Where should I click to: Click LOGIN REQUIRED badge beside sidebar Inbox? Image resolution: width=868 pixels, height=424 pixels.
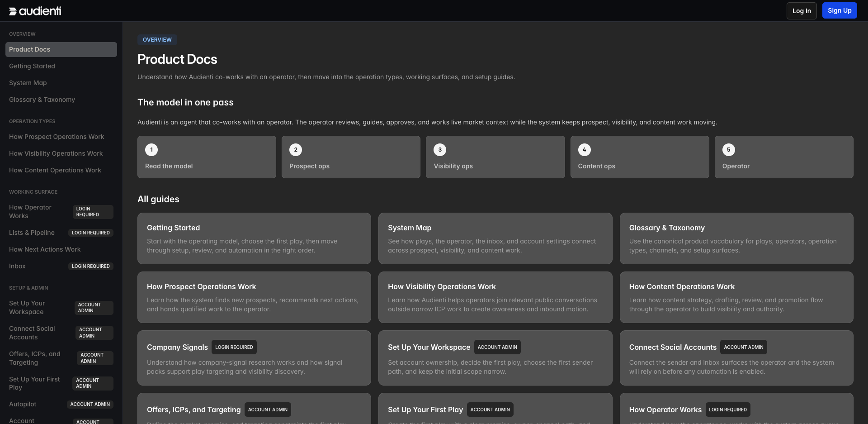pos(91,266)
